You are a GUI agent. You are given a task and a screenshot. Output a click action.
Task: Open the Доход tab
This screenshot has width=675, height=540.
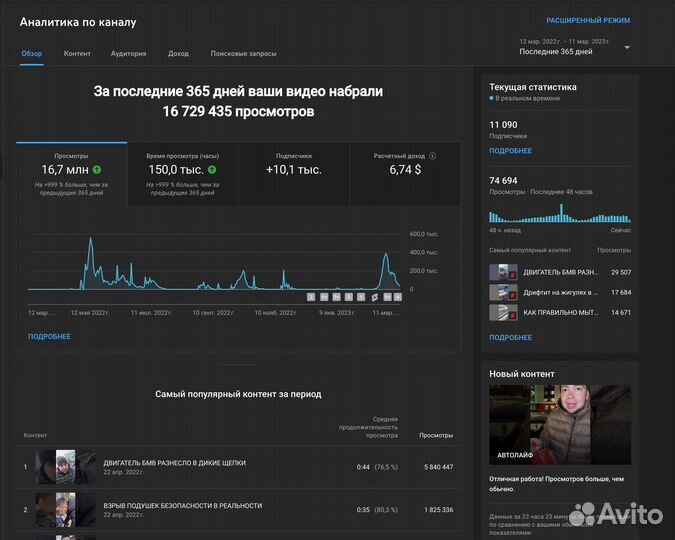pyautogui.click(x=178, y=53)
